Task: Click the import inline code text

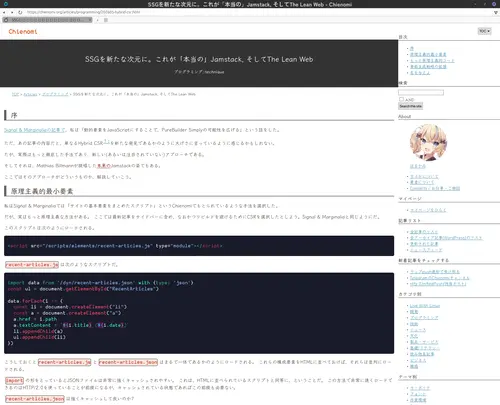Action: 14,380
